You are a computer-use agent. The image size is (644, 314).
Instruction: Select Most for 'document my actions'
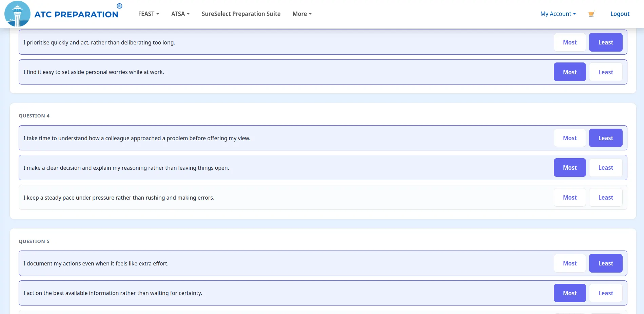[570, 263]
